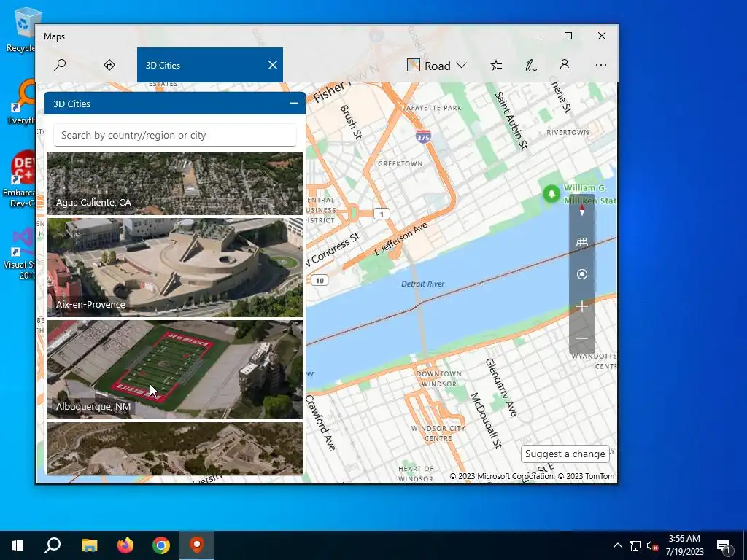Click the Detroit River label
The width and height of the screenshot is (747, 560).
(x=422, y=284)
